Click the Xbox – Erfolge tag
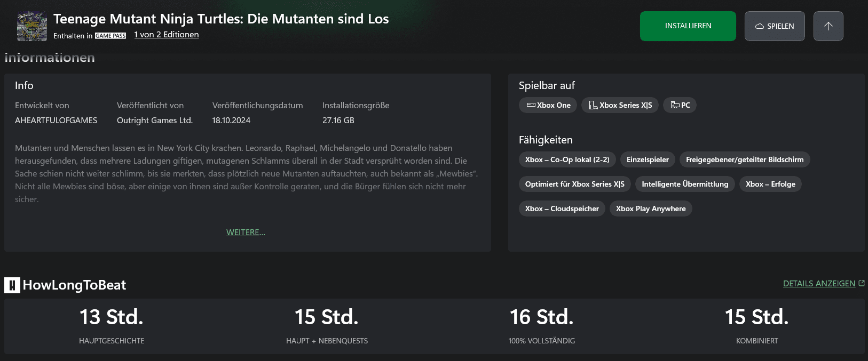The width and height of the screenshot is (868, 361). point(770,184)
